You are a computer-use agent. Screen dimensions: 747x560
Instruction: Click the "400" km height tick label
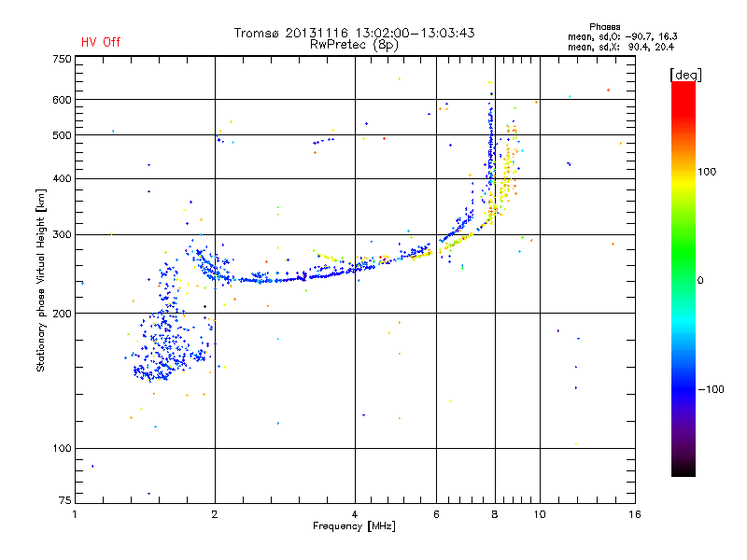pyautogui.click(x=62, y=178)
